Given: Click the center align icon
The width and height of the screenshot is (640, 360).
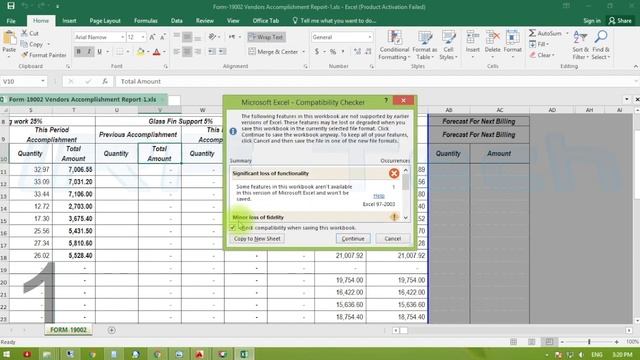Looking at the screenshot, I should click(x=187, y=52).
